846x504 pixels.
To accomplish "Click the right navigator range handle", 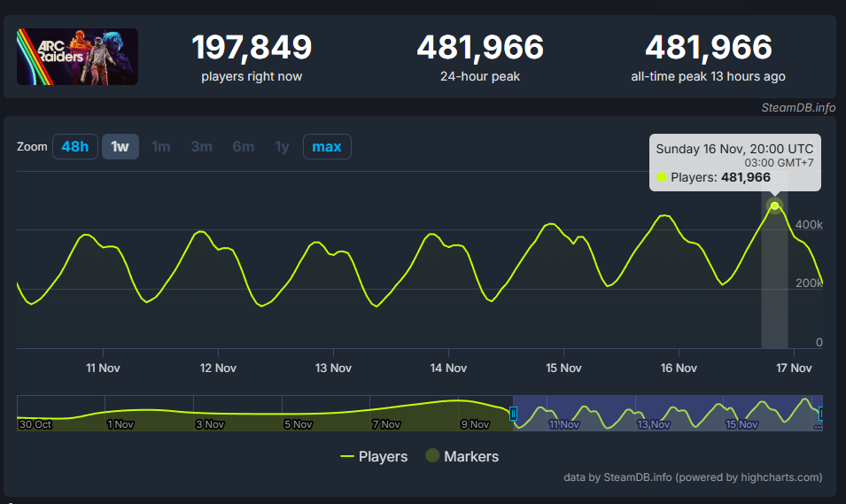I will tap(821, 413).
